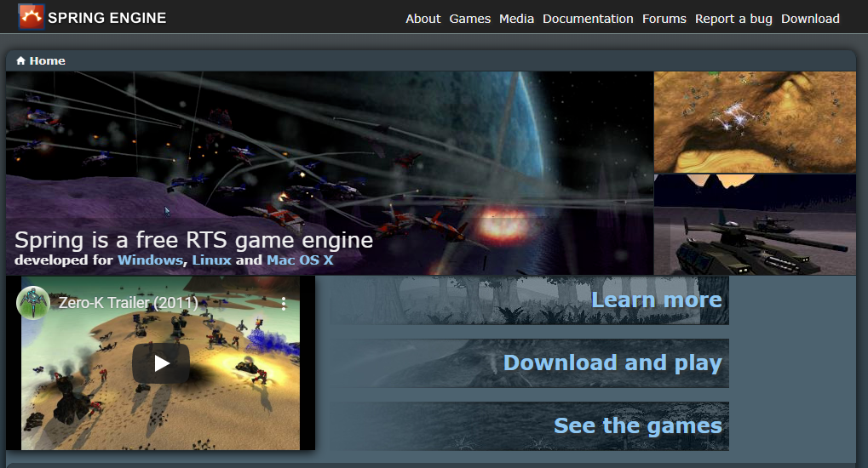The image size is (868, 468).
Task: Go to the Forums page
Action: (x=664, y=19)
